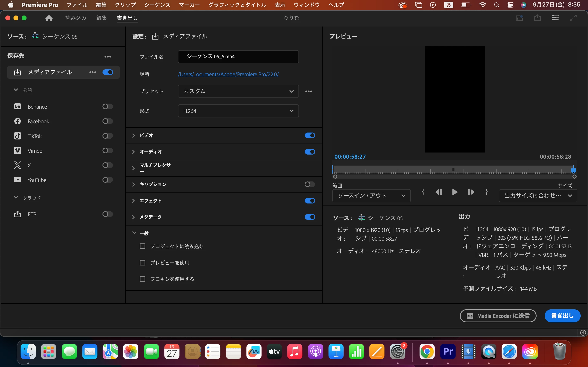
Task: Step back one frame in preview
Action: (439, 192)
